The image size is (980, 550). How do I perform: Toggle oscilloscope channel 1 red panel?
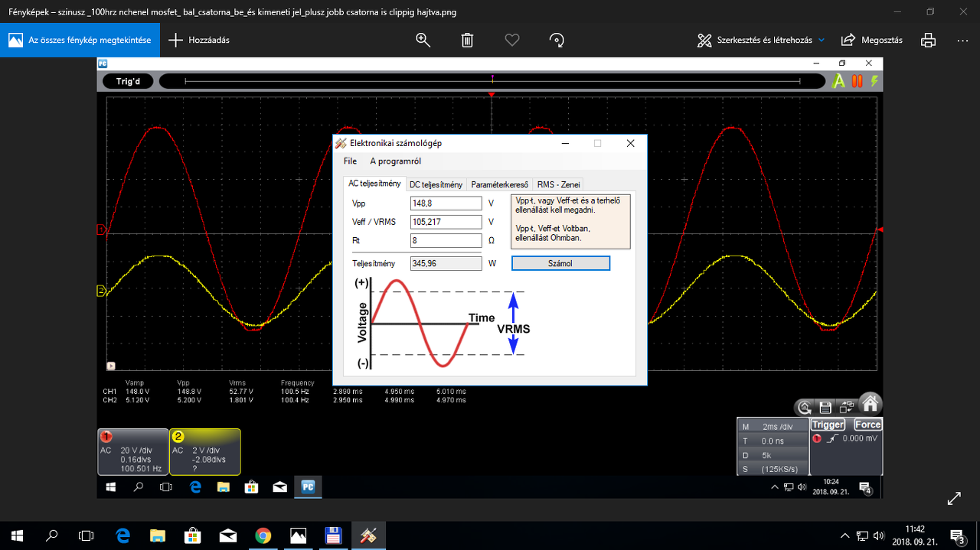click(x=132, y=452)
